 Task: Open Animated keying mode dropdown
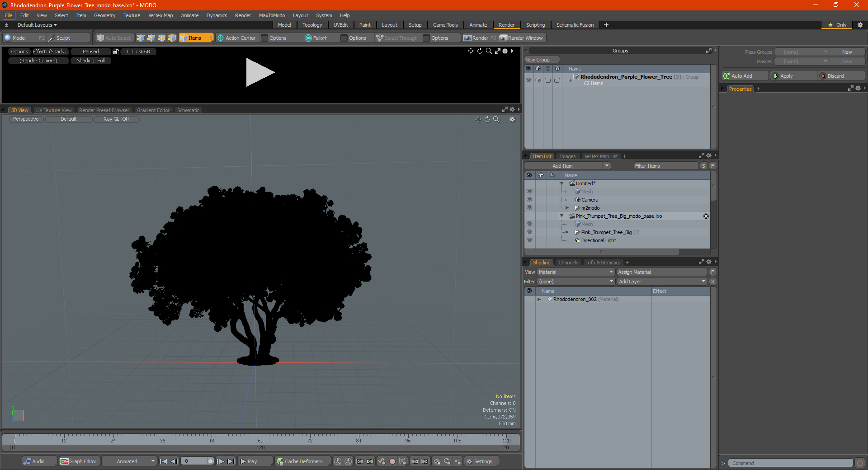pos(129,461)
